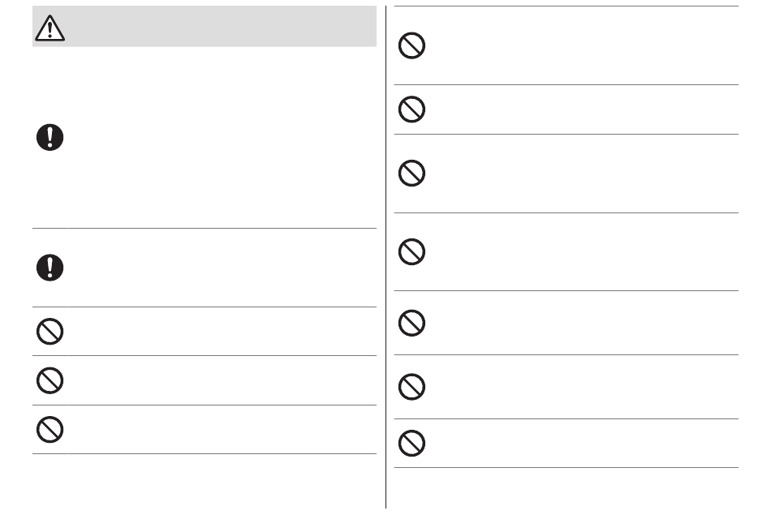Screen dimensions: 771x532
Task: Click third prohibition icon in right column
Action: pos(411,173)
